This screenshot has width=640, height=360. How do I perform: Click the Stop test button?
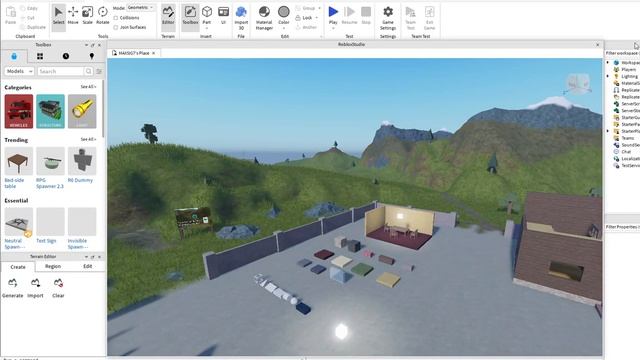click(x=366, y=16)
